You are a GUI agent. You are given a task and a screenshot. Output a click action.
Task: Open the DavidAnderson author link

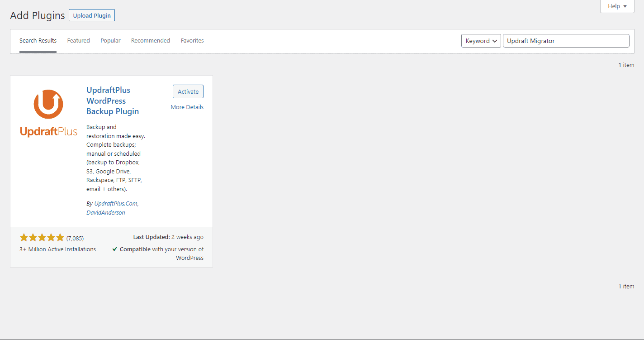tap(106, 212)
